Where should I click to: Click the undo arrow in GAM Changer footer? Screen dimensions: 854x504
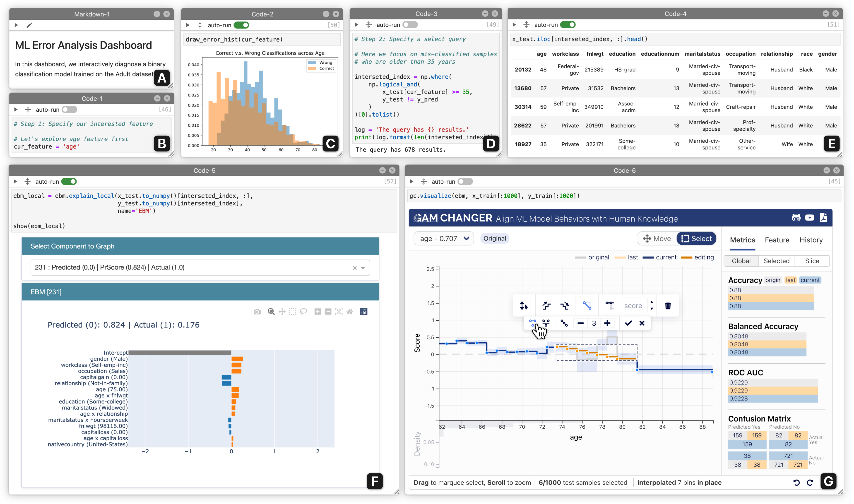(x=796, y=483)
